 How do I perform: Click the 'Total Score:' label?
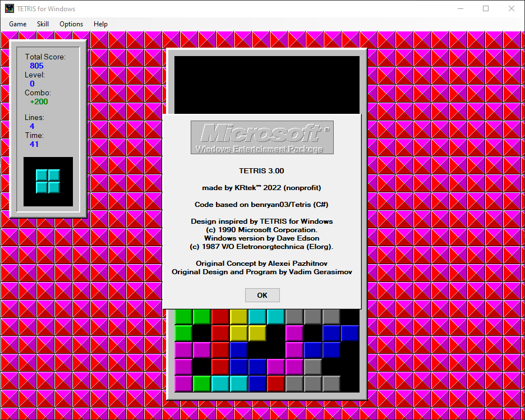(45, 57)
